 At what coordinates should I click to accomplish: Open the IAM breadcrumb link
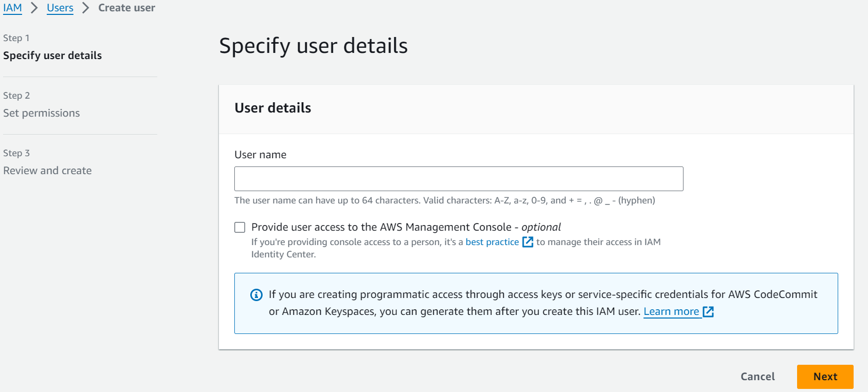[x=12, y=8]
